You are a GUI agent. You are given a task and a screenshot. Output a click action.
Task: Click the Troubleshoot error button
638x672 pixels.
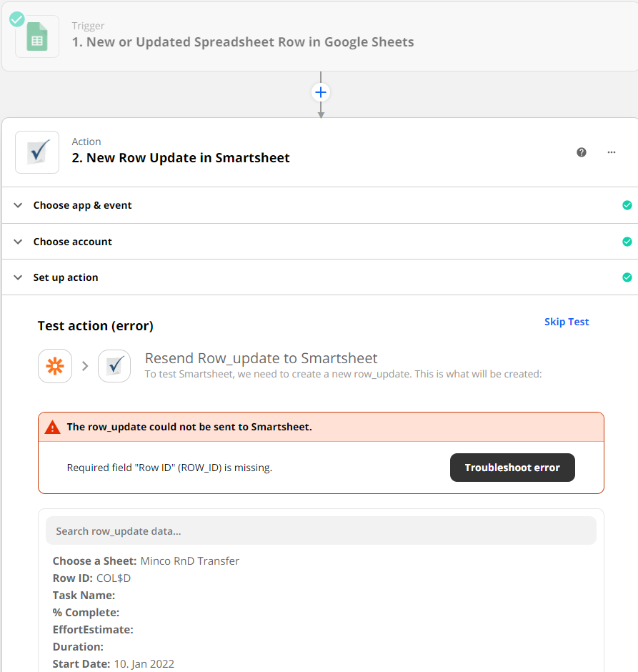512,468
